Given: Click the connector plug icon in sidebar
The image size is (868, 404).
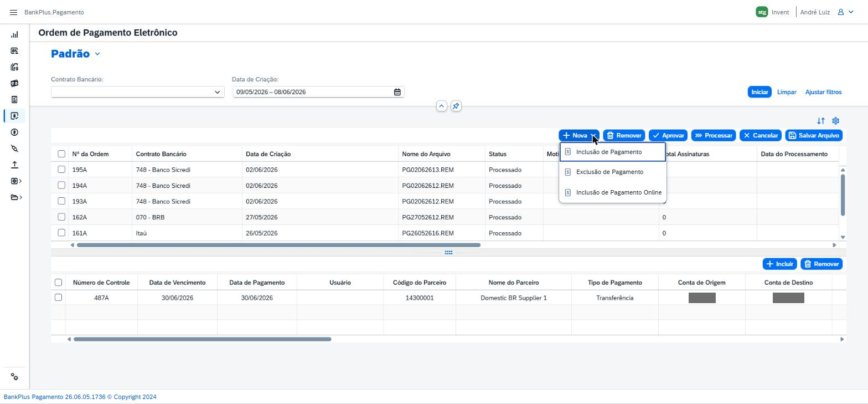Looking at the screenshot, I should (x=14, y=149).
